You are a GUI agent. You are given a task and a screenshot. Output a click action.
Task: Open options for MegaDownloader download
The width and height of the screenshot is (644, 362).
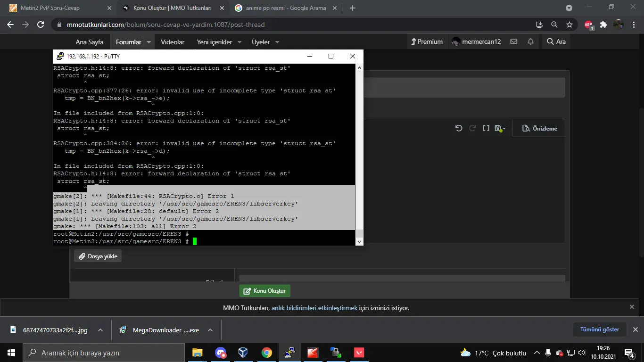tap(210, 330)
